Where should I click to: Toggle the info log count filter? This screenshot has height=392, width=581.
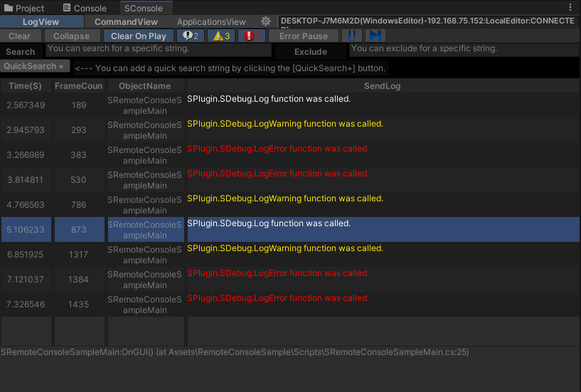pos(190,36)
